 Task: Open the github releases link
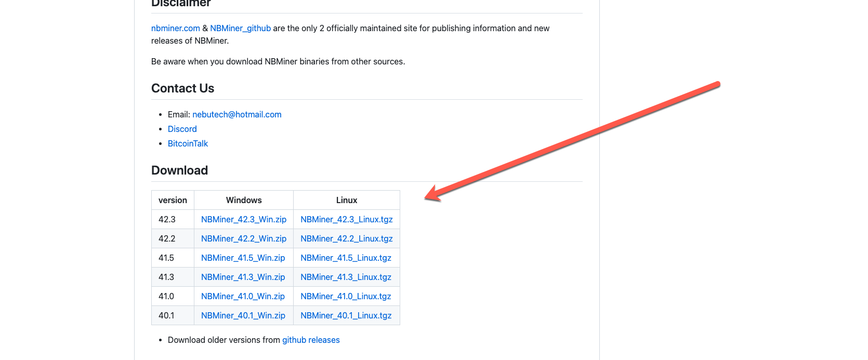pos(311,340)
